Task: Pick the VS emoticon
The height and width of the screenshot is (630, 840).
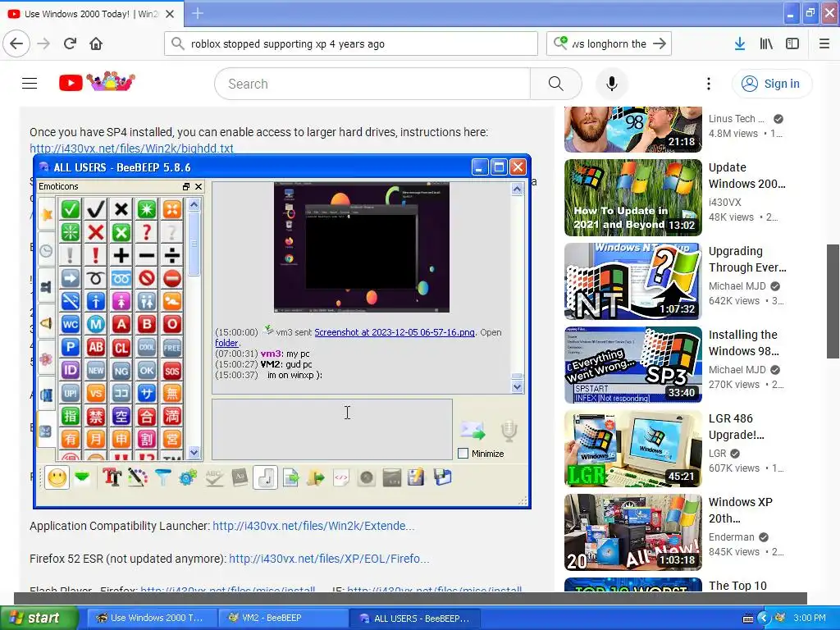Action: tap(96, 394)
